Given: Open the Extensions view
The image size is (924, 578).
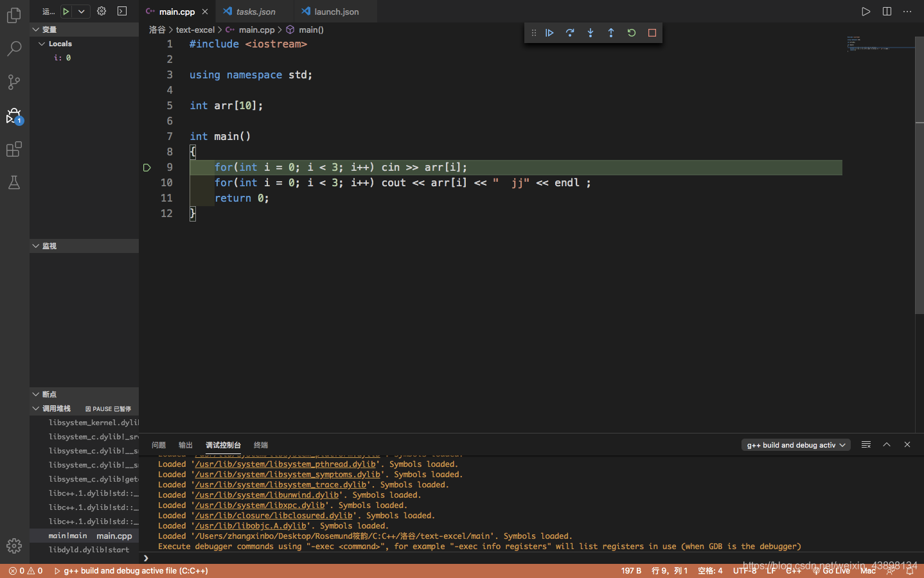Looking at the screenshot, I should (14, 149).
